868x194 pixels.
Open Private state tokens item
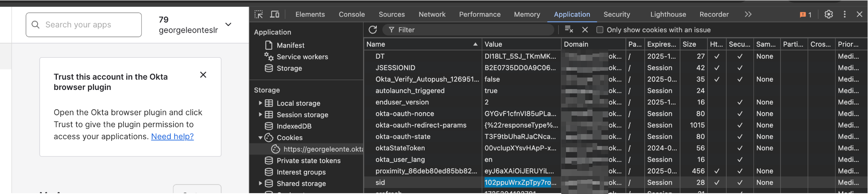click(308, 161)
